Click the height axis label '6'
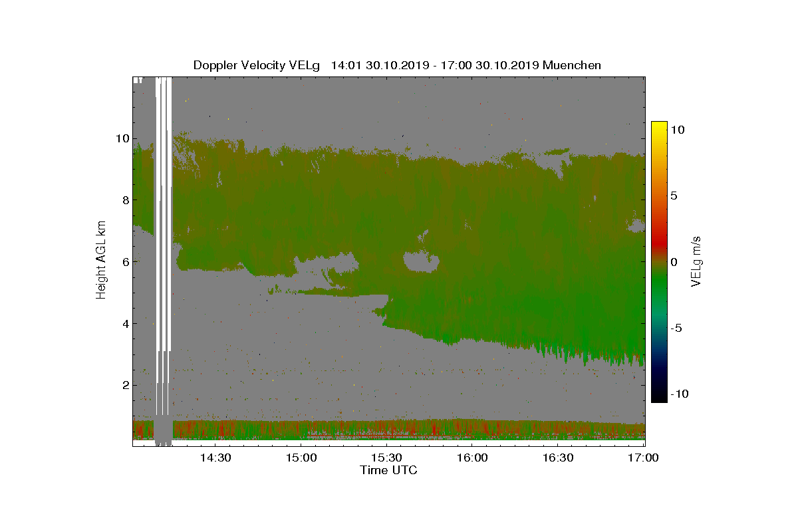798x532 pixels. coord(124,262)
